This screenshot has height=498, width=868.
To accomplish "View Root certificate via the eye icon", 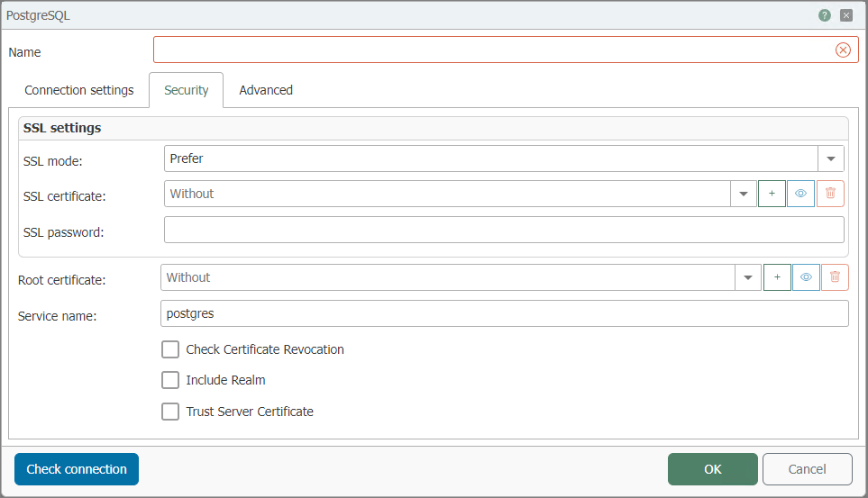I will (806, 277).
